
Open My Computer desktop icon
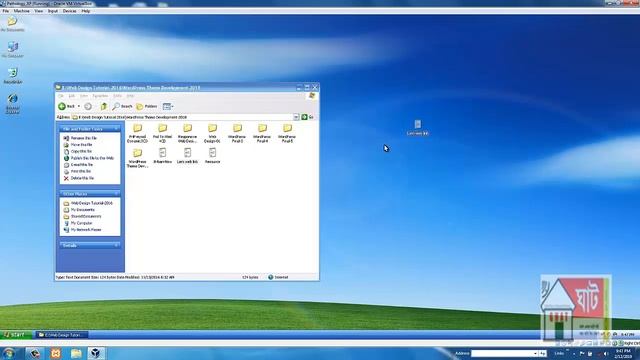(x=13, y=50)
